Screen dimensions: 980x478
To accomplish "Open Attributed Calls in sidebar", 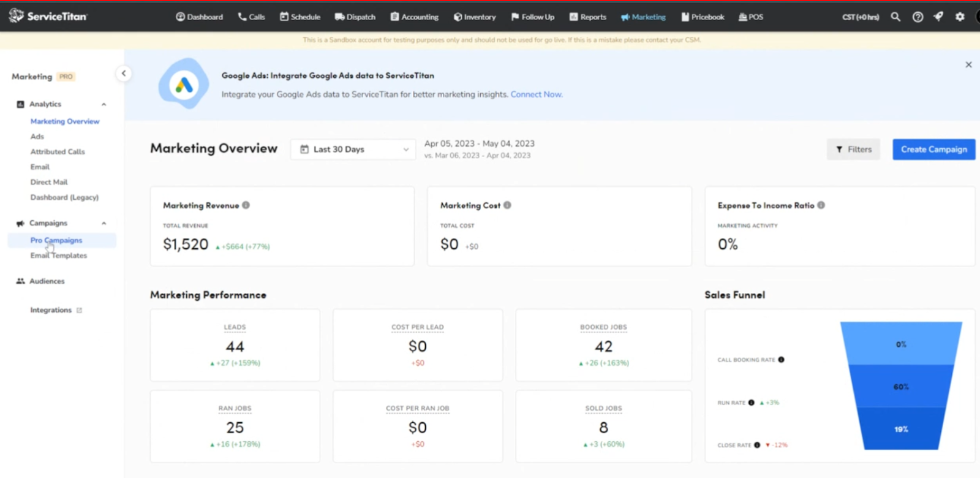I will [58, 151].
